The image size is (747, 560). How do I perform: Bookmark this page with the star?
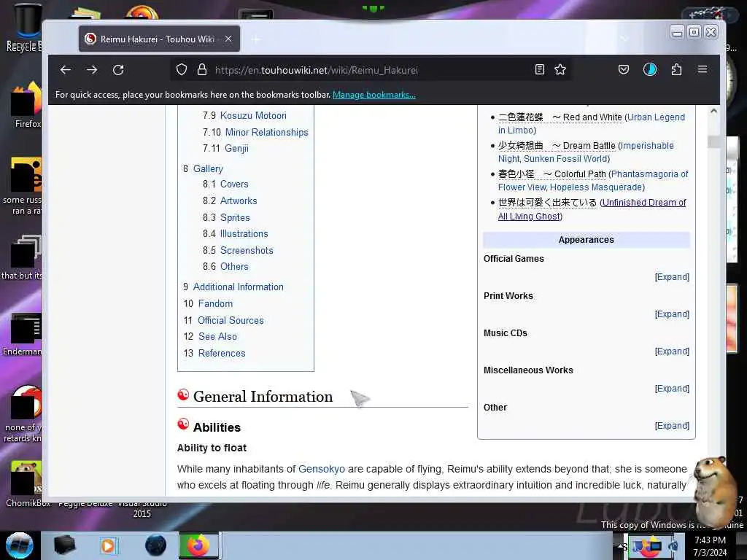point(560,70)
